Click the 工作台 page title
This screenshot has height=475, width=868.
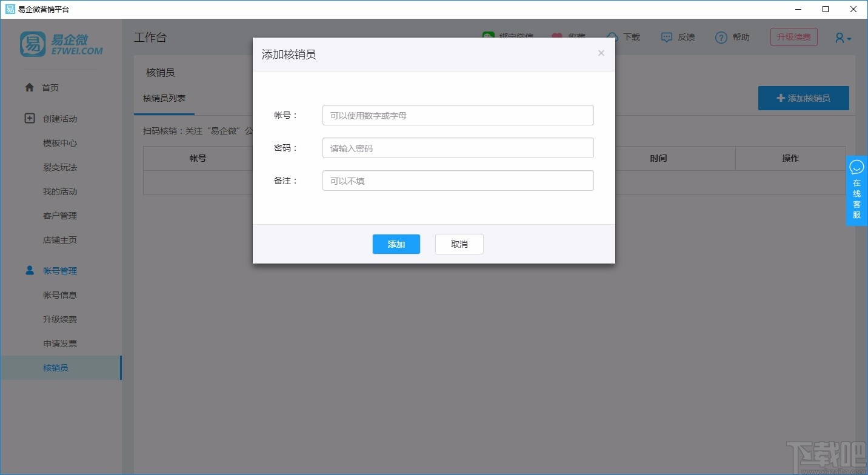pyautogui.click(x=150, y=38)
